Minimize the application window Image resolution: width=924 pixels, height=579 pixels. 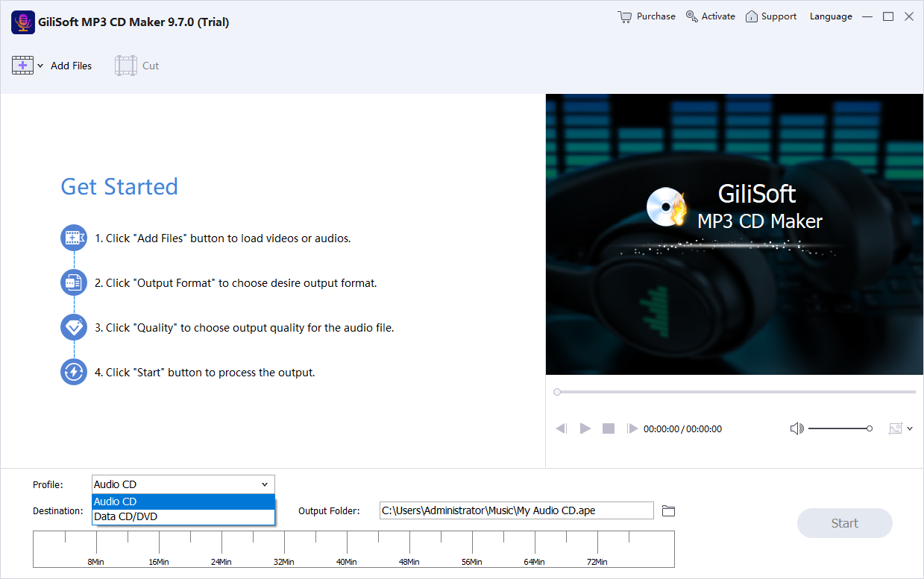tap(867, 16)
